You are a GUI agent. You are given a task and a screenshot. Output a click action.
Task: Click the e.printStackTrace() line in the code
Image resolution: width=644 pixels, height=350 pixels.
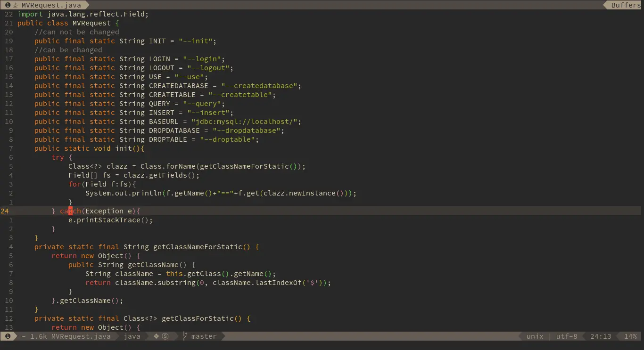coord(110,220)
